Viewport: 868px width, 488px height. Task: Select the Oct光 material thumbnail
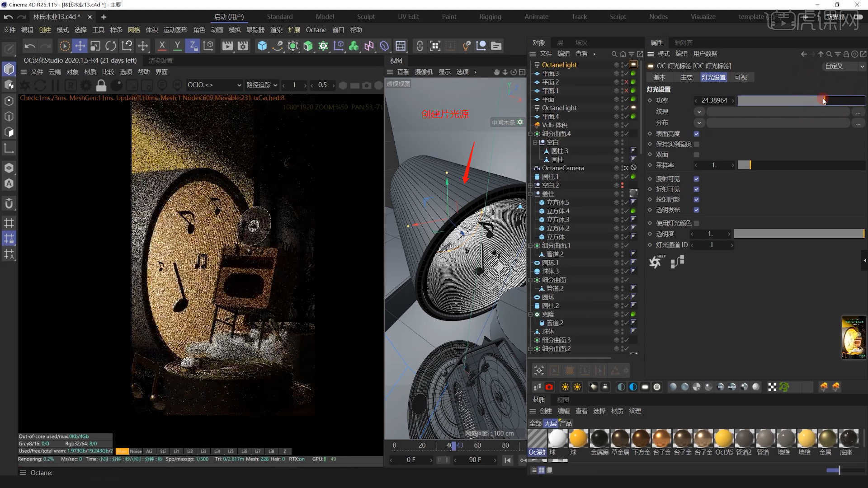[723, 439]
